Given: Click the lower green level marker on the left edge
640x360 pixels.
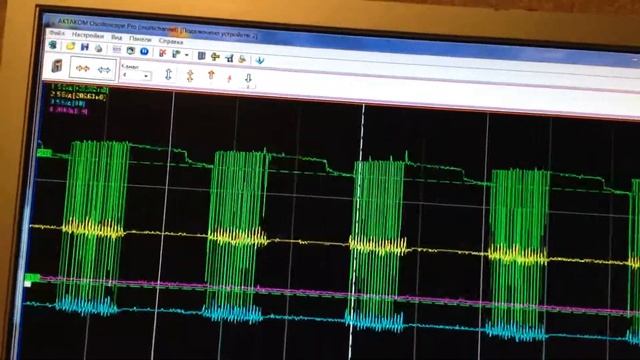Looking at the screenshot, I should click(32, 279).
